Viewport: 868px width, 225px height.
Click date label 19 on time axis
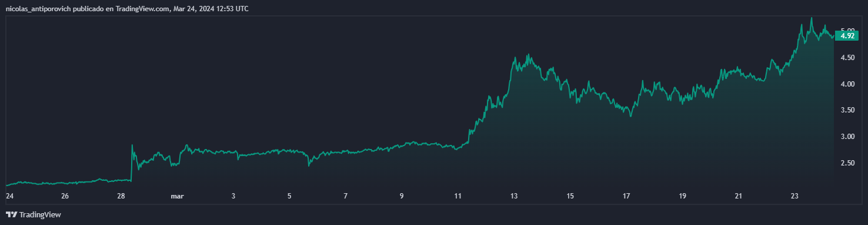point(682,196)
